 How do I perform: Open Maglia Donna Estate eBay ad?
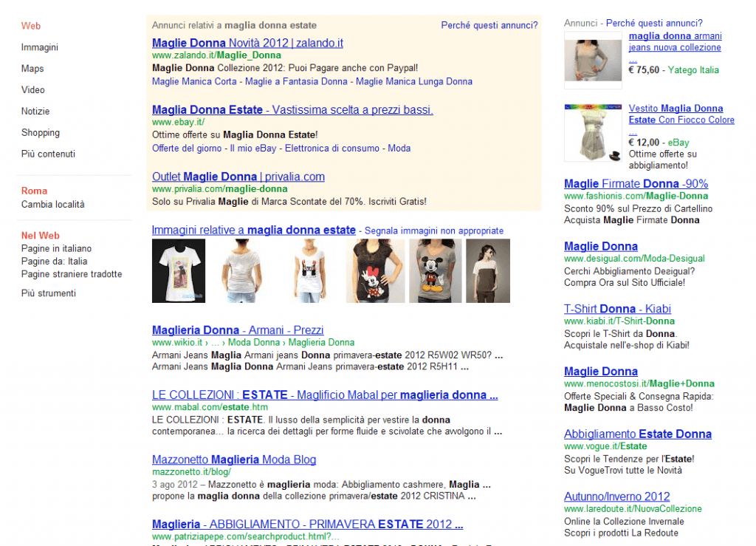(x=292, y=110)
